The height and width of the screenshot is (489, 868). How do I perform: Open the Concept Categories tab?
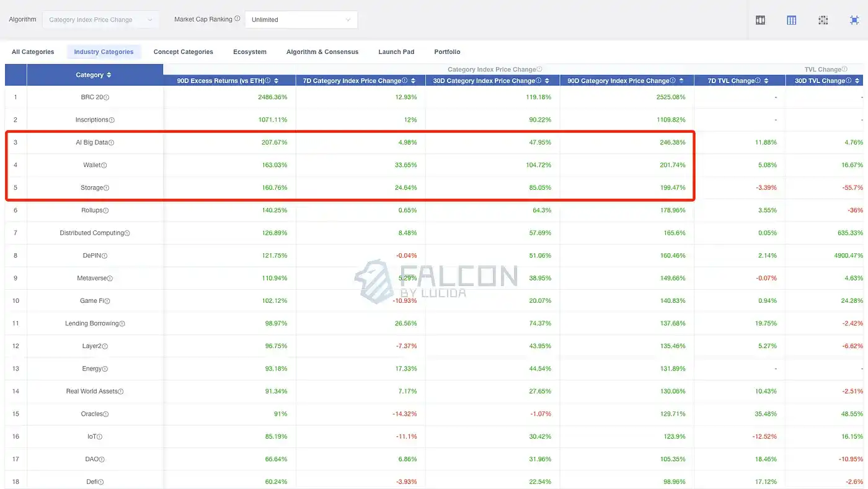click(183, 52)
